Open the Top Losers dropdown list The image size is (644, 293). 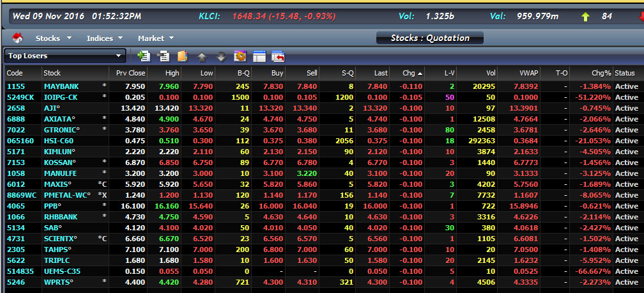(x=65, y=56)
